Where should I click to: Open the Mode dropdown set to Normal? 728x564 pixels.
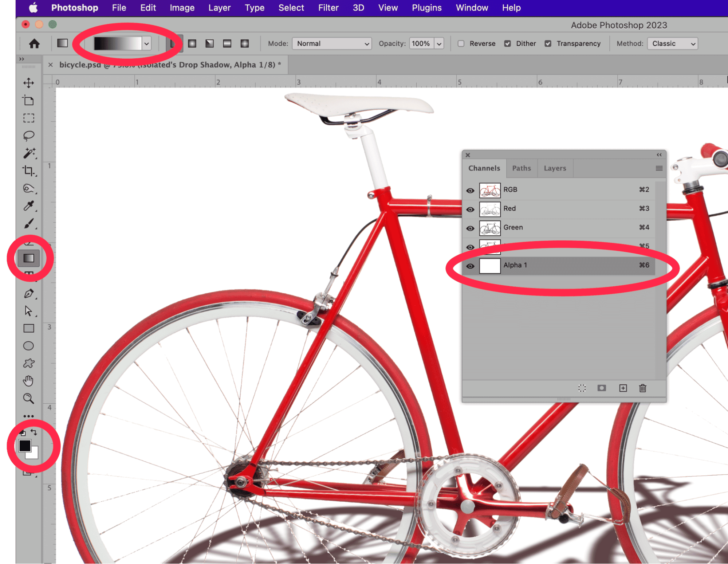[x=332, y=44]
